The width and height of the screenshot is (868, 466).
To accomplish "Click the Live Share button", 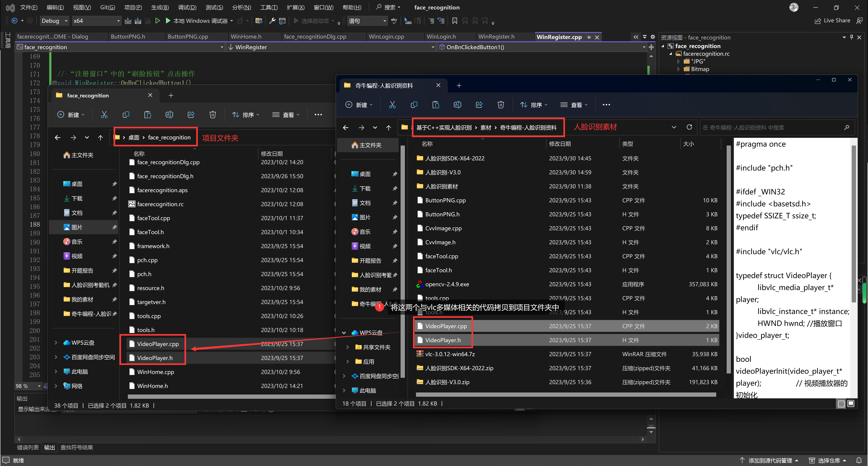I will pos(832,21).
